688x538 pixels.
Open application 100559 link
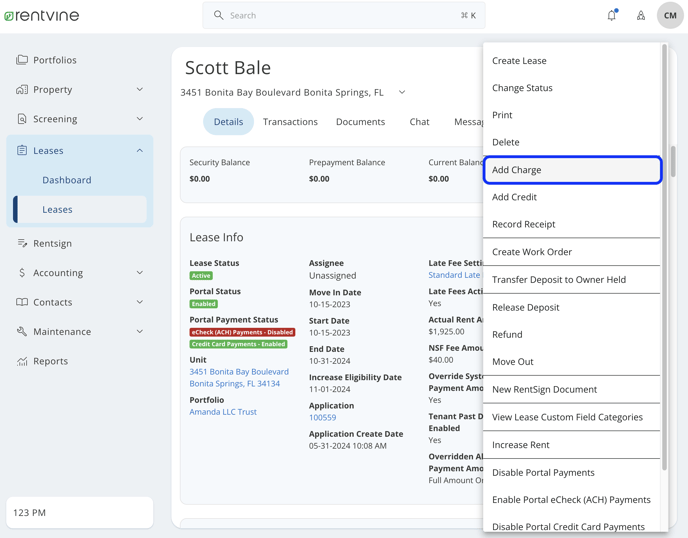[x=322, y=418]
